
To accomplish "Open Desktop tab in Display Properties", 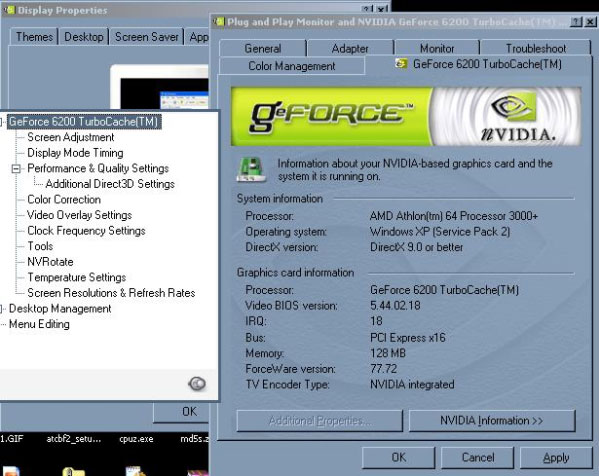I will pos(84,37).
